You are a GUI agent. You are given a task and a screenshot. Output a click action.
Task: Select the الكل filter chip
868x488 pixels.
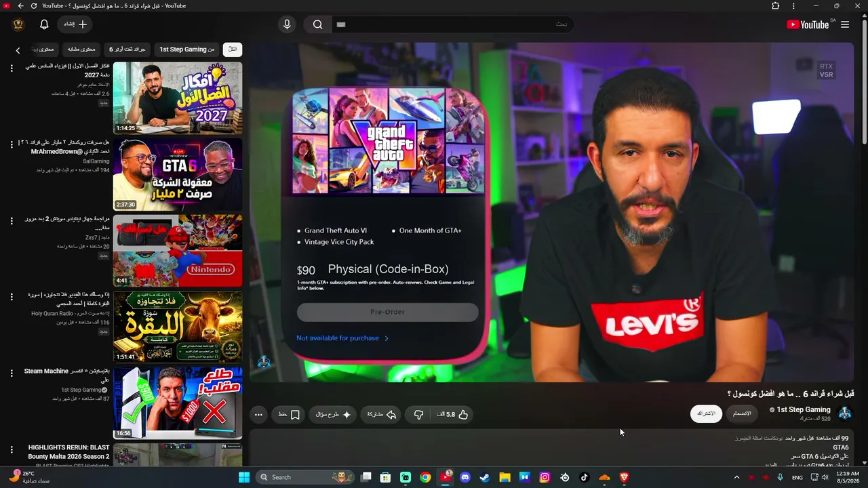233,49
